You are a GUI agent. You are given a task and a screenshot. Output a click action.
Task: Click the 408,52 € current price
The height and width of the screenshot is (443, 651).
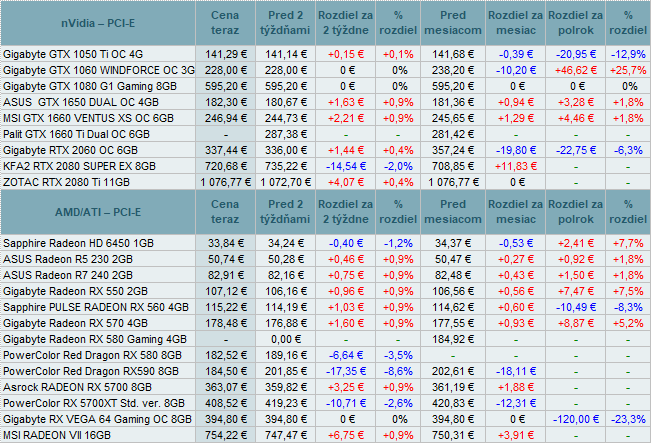pos(225,403)
